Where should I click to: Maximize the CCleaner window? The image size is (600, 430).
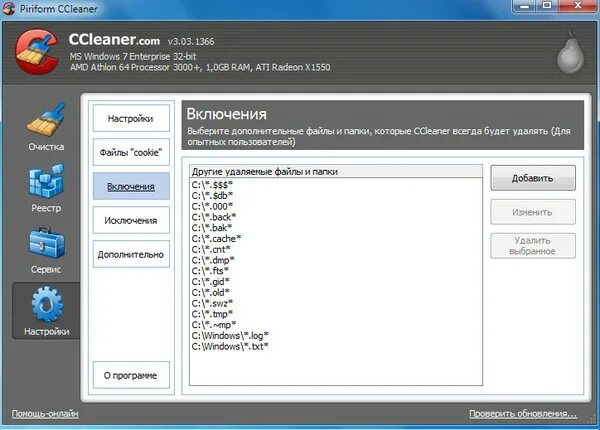[x=547, y=6]
